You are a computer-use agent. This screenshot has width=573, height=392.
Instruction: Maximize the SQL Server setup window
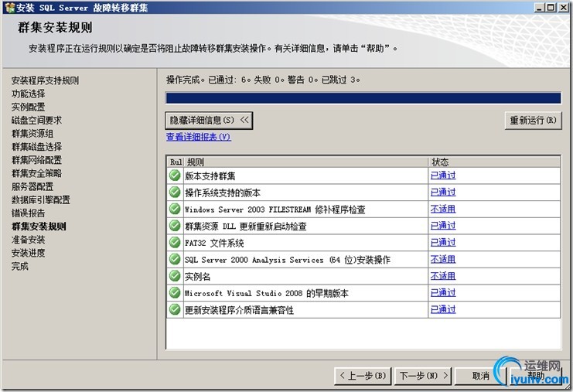pyautogui.click(x=550, y=7)
